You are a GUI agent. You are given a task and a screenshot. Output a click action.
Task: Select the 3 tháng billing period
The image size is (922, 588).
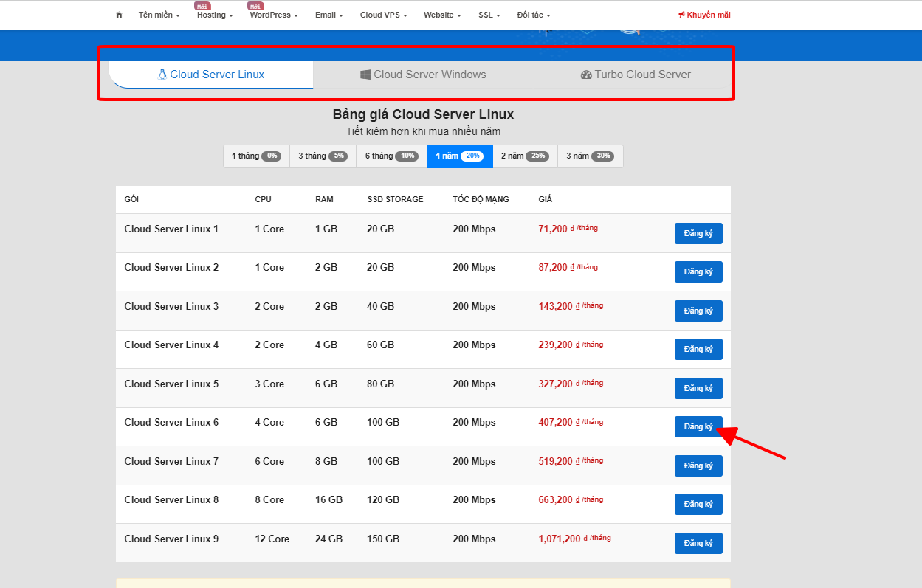pyautogui.click(x=323, y=156)
